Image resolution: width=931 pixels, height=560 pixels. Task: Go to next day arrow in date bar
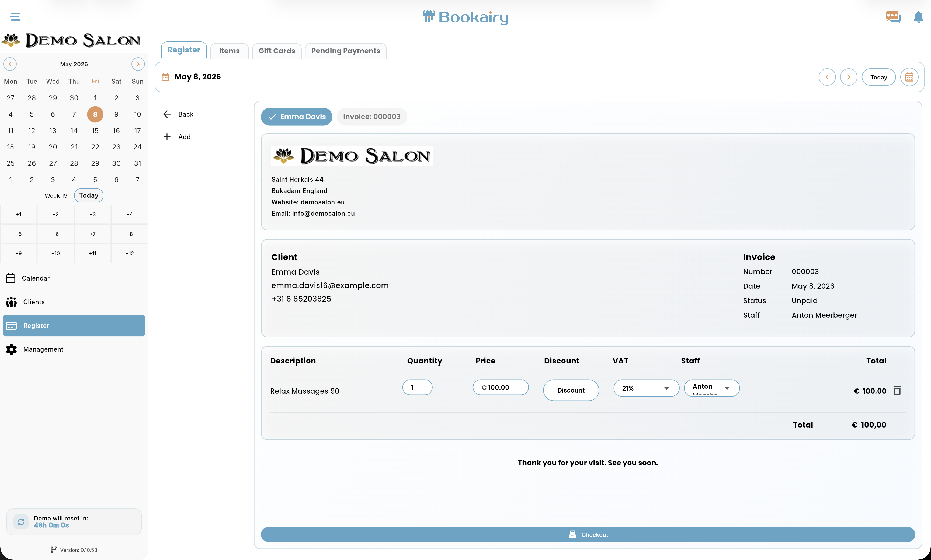tap(848, 77)
